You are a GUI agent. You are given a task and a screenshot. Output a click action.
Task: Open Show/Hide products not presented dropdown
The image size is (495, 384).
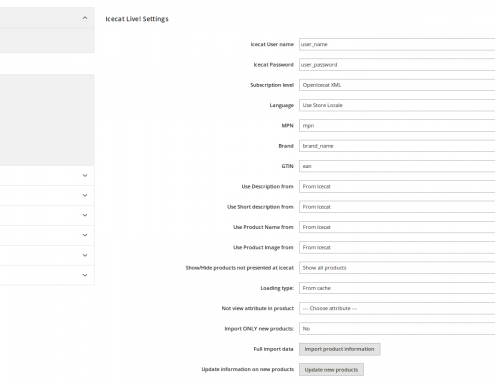[397, 268]
